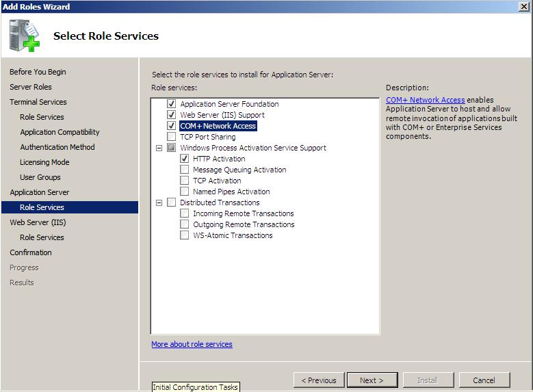Screen dimensions: 533x392
Task: Uncheck COM+ Network Access checkbox
Action: (x=171, y=126)
